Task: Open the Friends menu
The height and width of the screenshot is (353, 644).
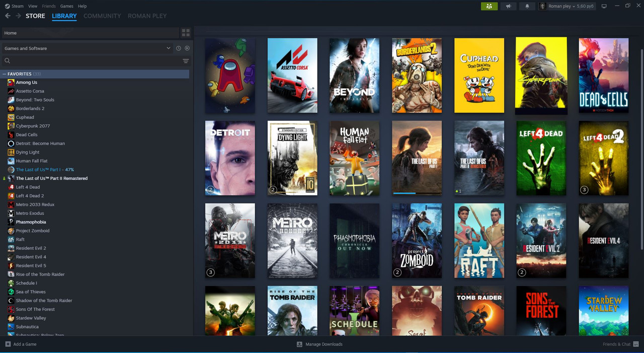Action: pos(49,6)
